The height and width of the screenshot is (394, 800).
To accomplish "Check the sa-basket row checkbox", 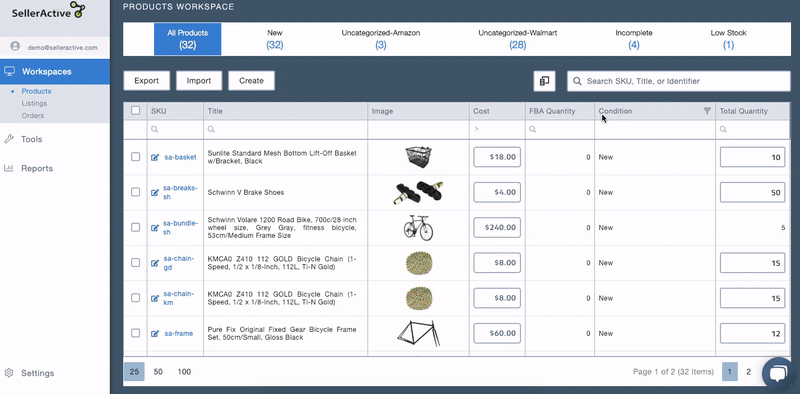I will (135, 157).
